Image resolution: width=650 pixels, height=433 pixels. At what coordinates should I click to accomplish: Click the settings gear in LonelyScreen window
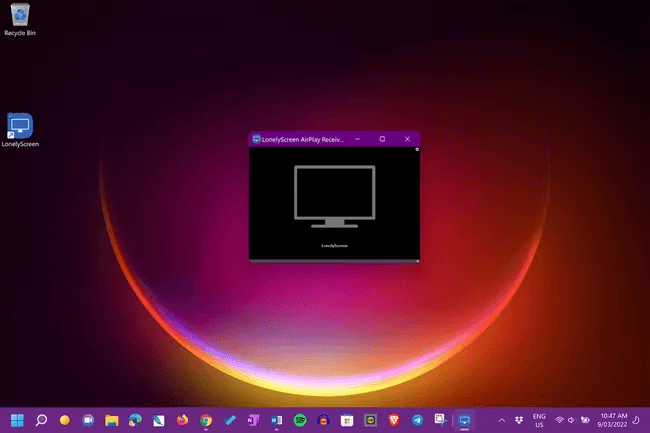(417, 149)
